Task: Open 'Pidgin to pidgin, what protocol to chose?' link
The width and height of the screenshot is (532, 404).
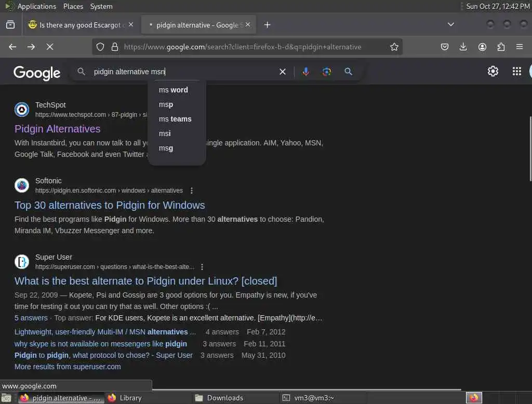Action: pyautogui.click(x=103, y=355)
